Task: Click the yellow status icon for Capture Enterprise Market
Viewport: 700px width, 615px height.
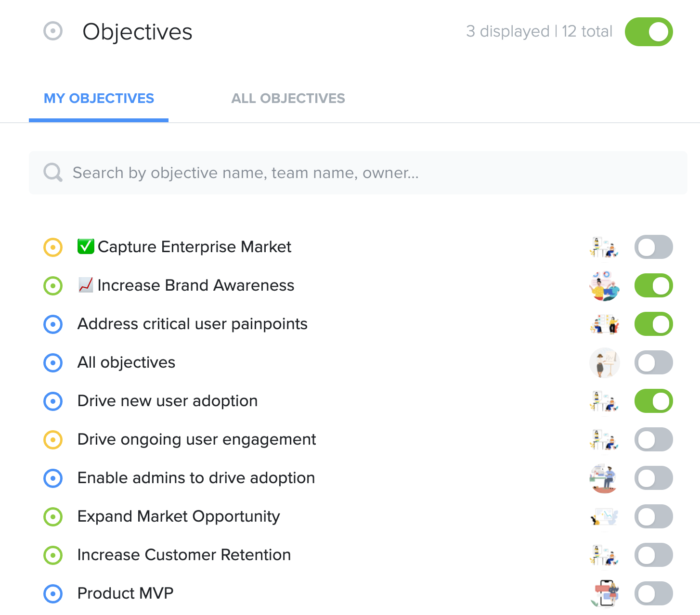Action: (53, 247)
